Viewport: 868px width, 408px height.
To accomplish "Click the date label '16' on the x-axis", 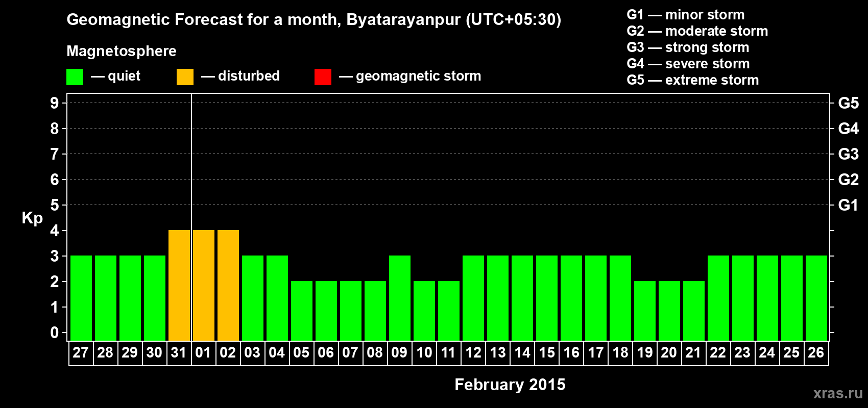I will (571, 353).
